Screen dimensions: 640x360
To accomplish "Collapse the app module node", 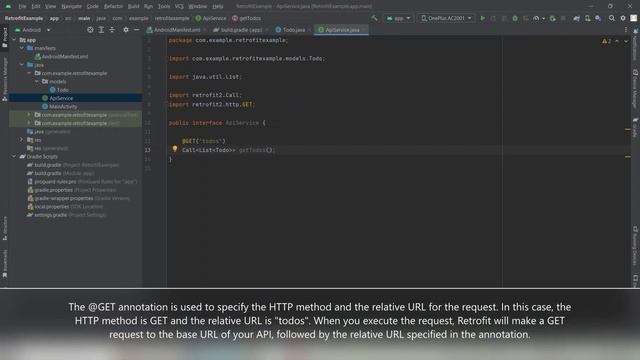I will click(x=14, y=40).
